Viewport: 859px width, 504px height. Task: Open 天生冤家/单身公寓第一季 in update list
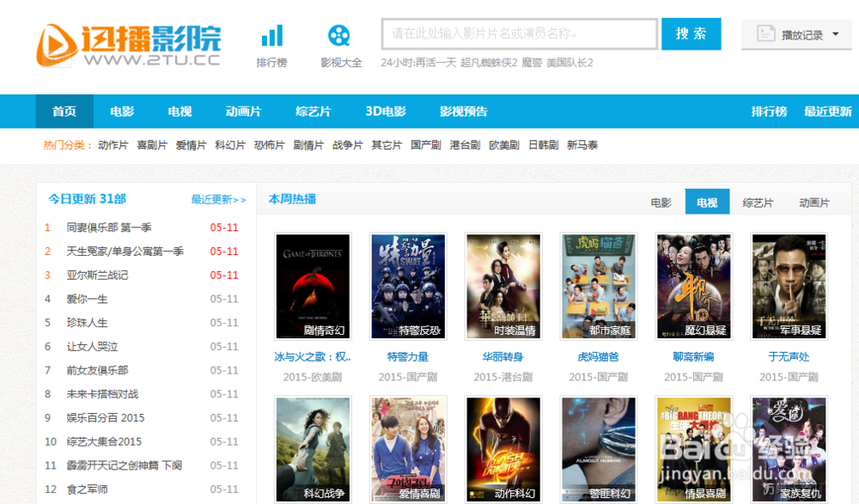(x=125, y=252)
